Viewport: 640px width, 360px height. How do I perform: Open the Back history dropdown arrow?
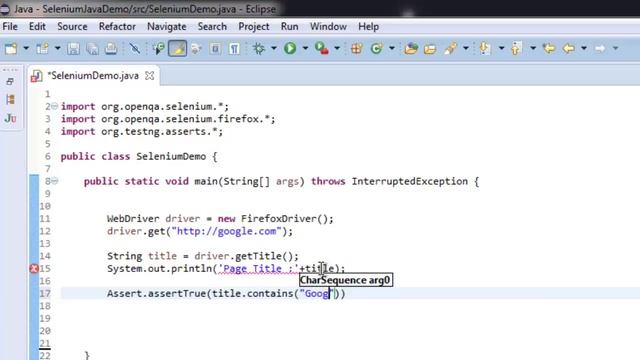pos(584,49)
